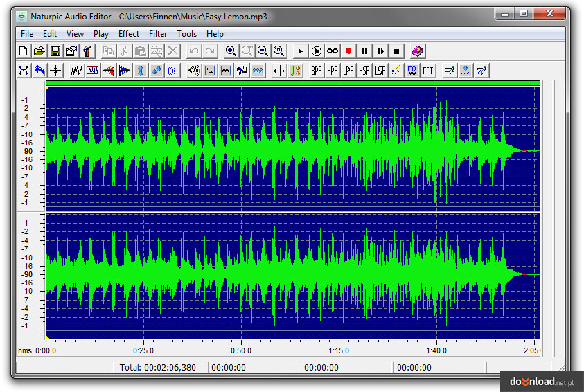
Task: Save the file with the floppy disk icon
Action: pyautogui.click(x=55, y=51)
